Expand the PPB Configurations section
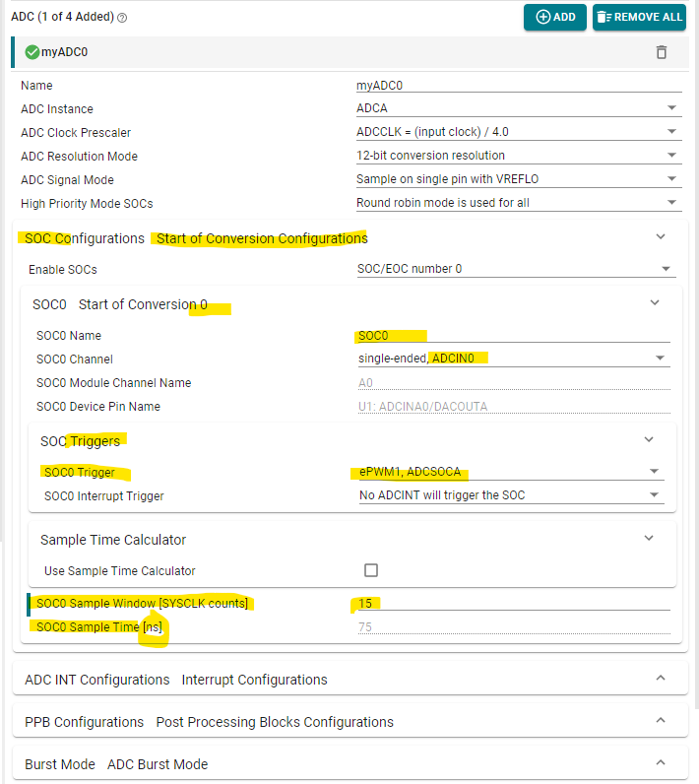The height and width of the screenshot is (784, 699). [x=660, y=721]
